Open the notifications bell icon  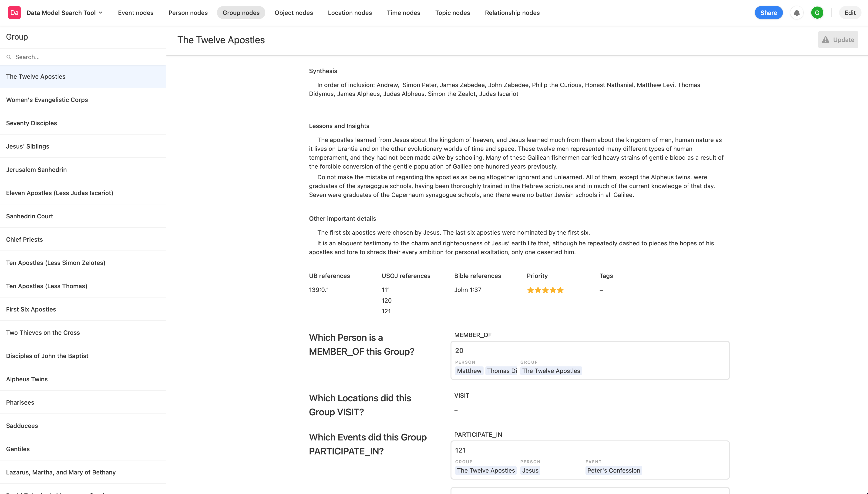click(797, 13)
